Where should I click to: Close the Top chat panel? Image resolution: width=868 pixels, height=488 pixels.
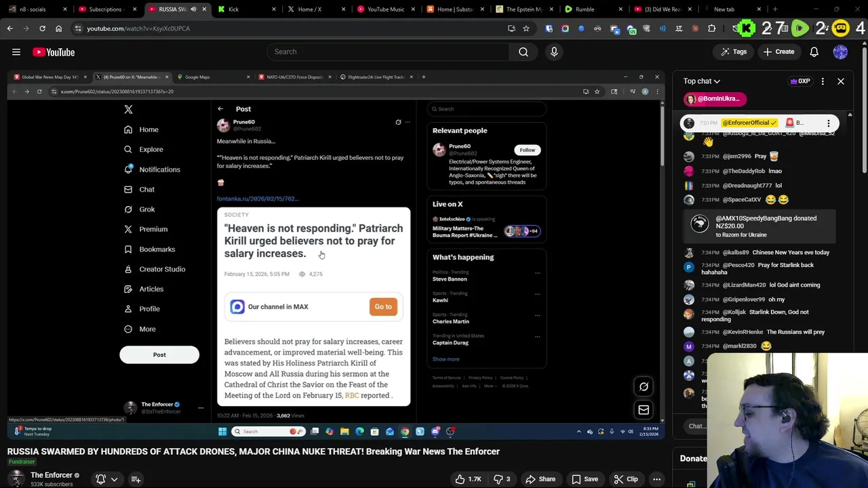click(x=841, y=81)
